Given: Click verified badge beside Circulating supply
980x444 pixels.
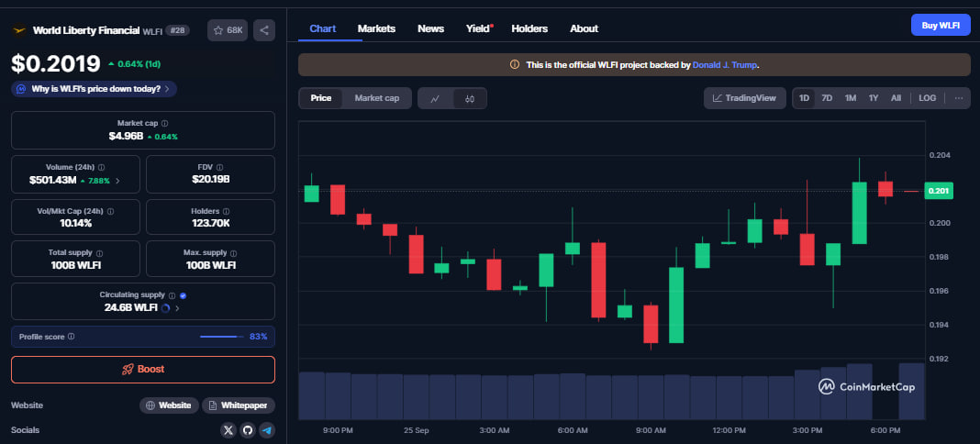Looking at the screenshot, I should (x=183, y=294).
